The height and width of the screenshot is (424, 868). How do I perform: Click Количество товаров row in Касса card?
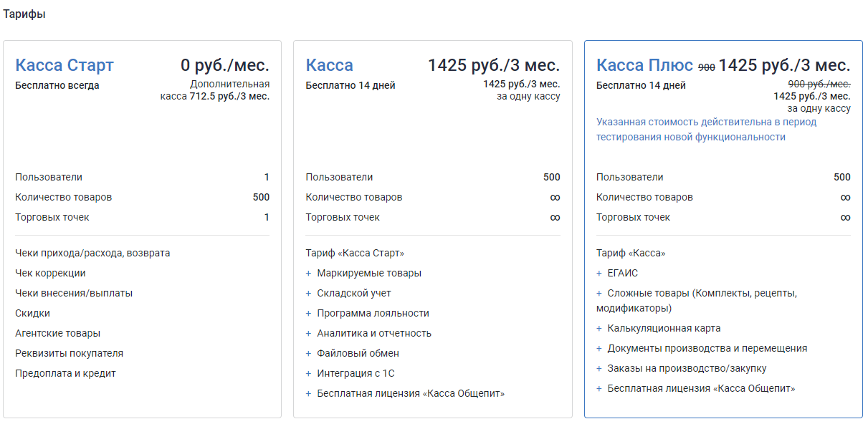[433, 197]
